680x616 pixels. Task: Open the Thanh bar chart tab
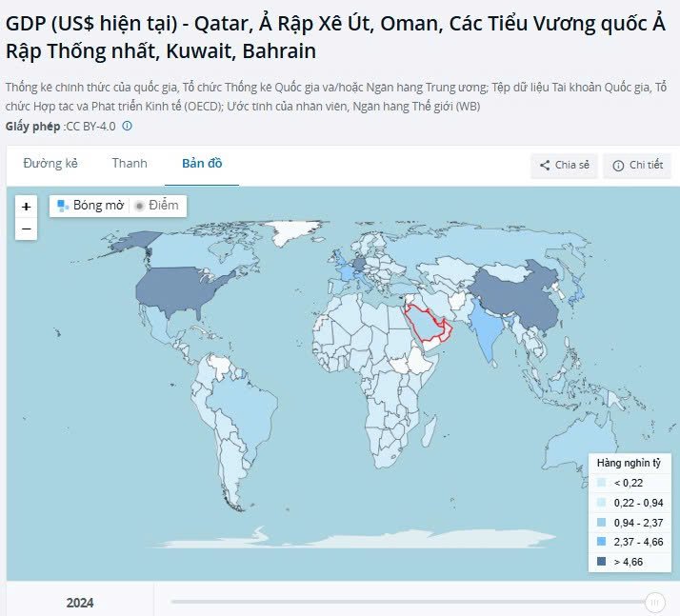130,164
